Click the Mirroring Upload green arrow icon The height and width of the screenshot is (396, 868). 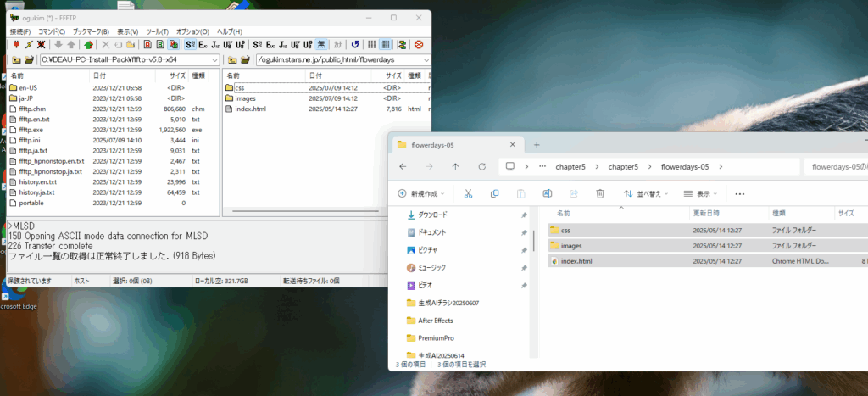pos(88,44)
